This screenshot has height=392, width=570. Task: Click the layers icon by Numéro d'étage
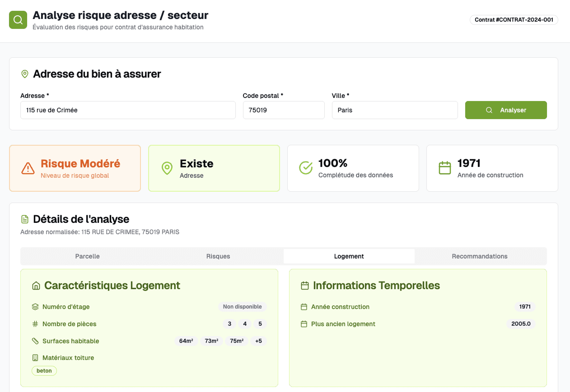35,307
